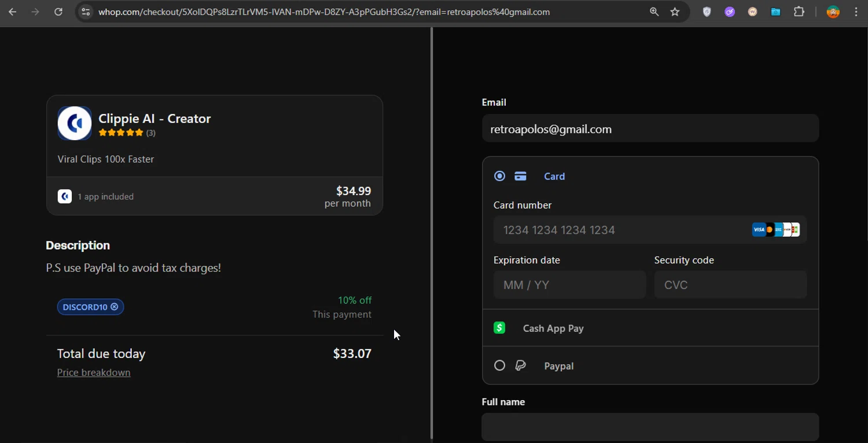Click the accepted card brand logos

click(776, 230)
